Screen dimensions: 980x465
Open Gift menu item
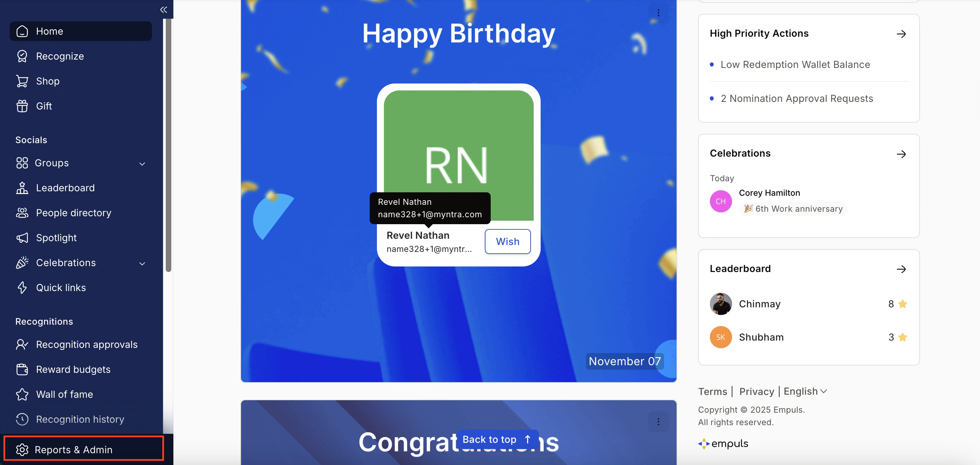coord(81,106)
